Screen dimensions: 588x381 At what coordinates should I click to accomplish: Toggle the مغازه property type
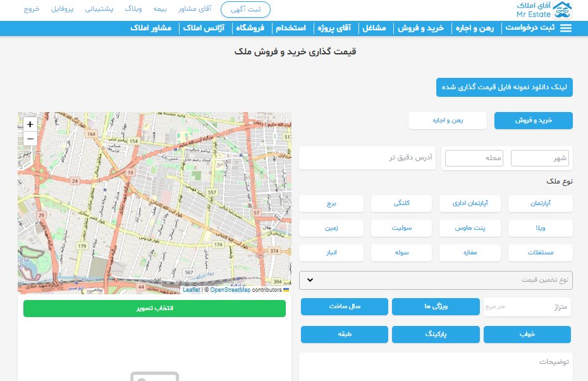click(x=470, y=253)
